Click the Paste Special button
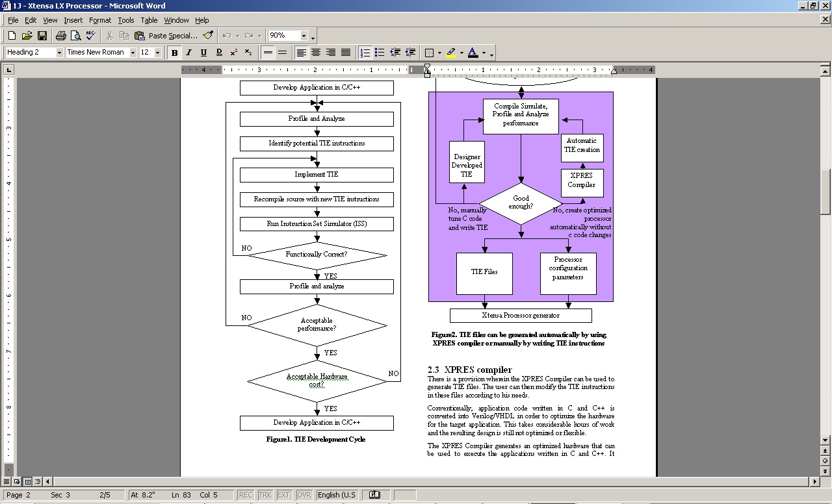This screenshot has height=504, width=832. click(x=173, y=36)
